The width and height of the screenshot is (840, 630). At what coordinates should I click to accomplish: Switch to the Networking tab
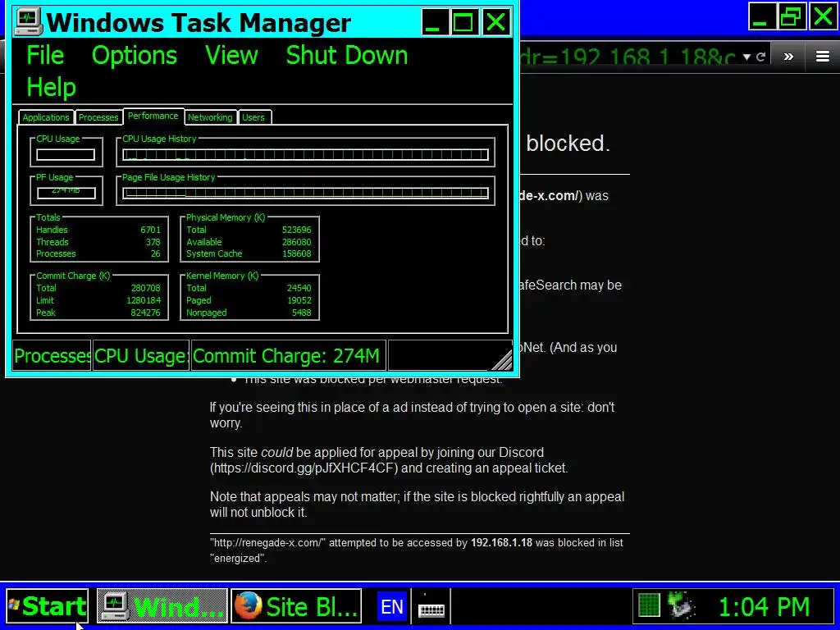210,117
